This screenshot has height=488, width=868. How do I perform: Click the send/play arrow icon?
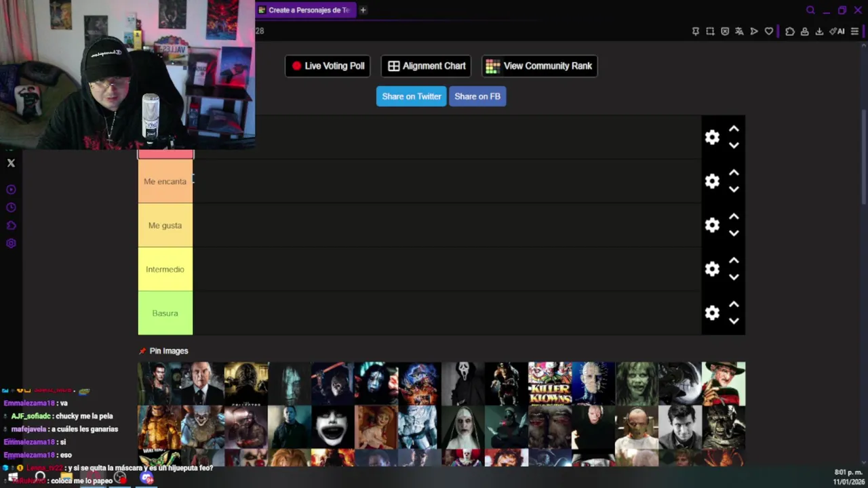754,31
